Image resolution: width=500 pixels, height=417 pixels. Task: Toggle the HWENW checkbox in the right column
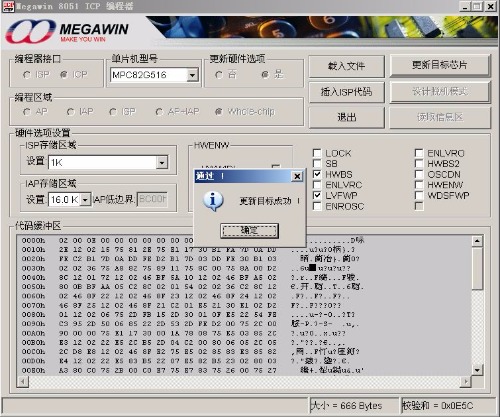coord(419,185)
